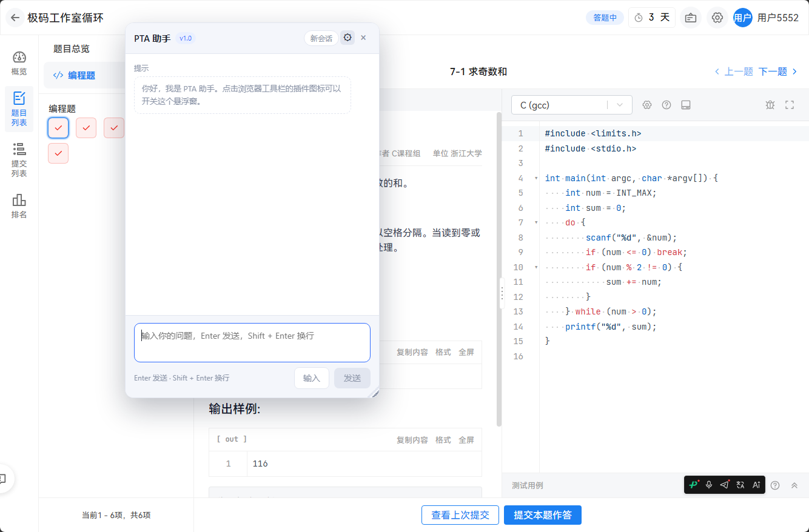Copy the output sample with 复制内容
This screenshot has height=532, width=809.
[412, 440]
